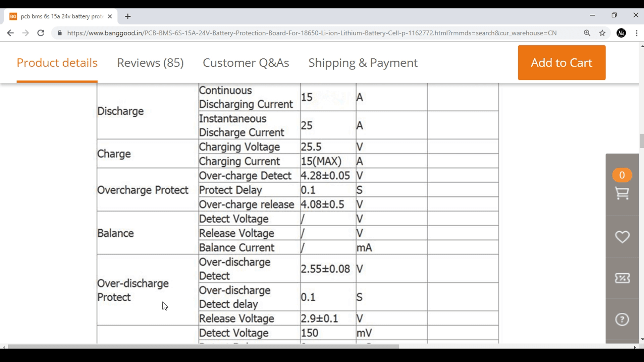
Task: Click the wishlist heart icon
Action: coord(622,237)
